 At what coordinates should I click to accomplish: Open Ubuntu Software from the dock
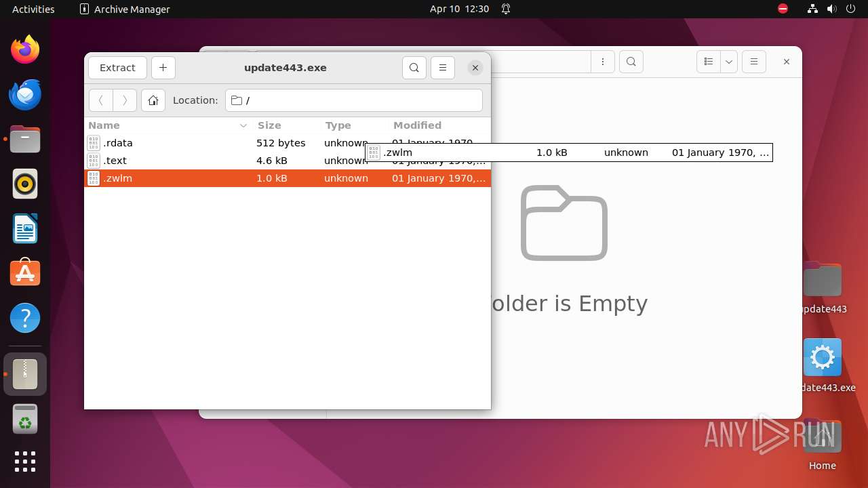pyautogui.click(x=25, y=273)
